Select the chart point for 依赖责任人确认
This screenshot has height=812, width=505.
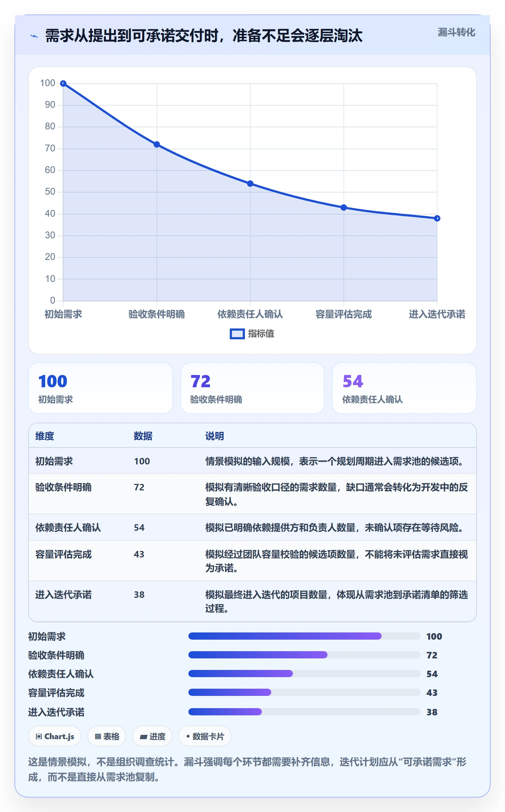250,184
